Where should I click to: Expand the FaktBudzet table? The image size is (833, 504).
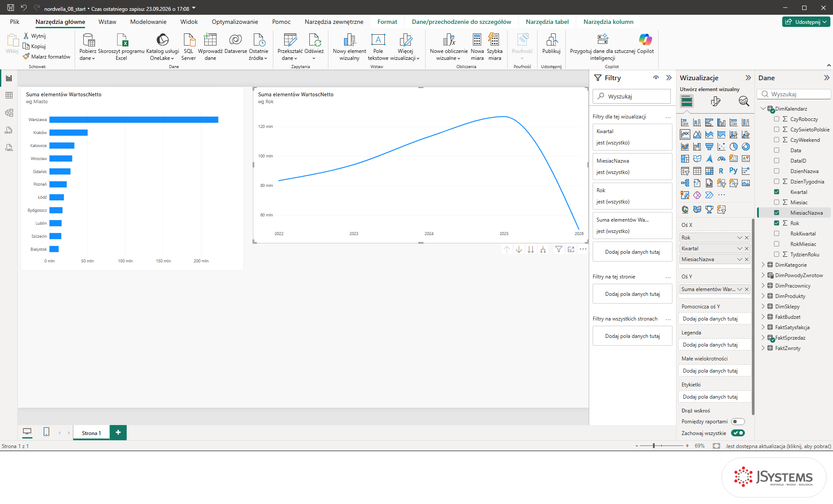coord(763,317)
